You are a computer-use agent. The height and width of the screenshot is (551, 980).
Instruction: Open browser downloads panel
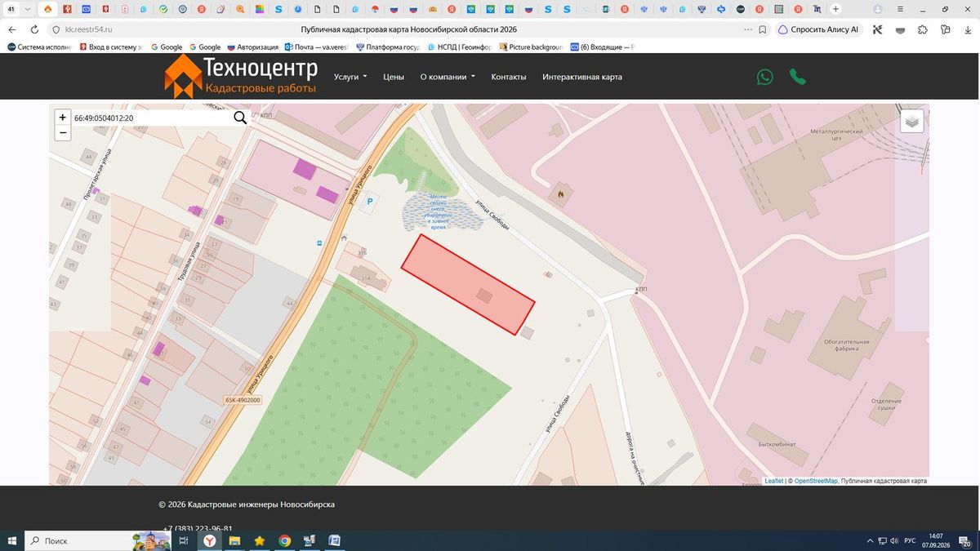click(967, 29)
